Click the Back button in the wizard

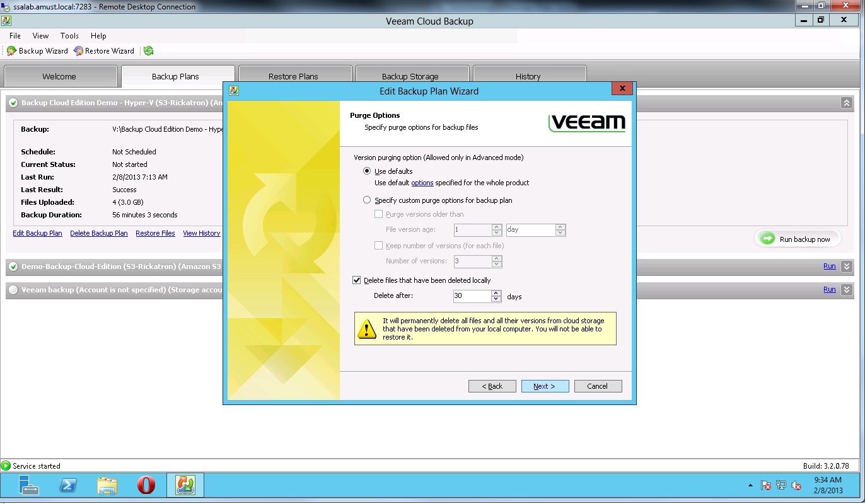pyautogui.click(x=492, y=386)
